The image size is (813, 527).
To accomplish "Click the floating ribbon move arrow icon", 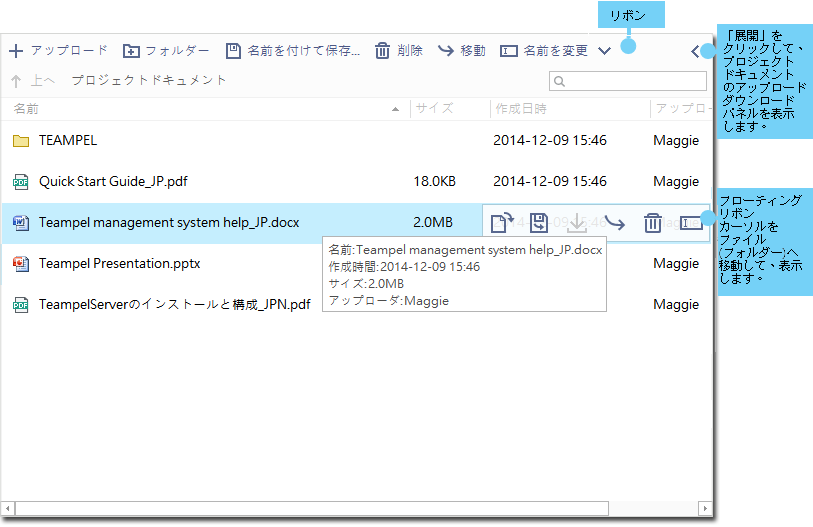I will pos(615,223).
